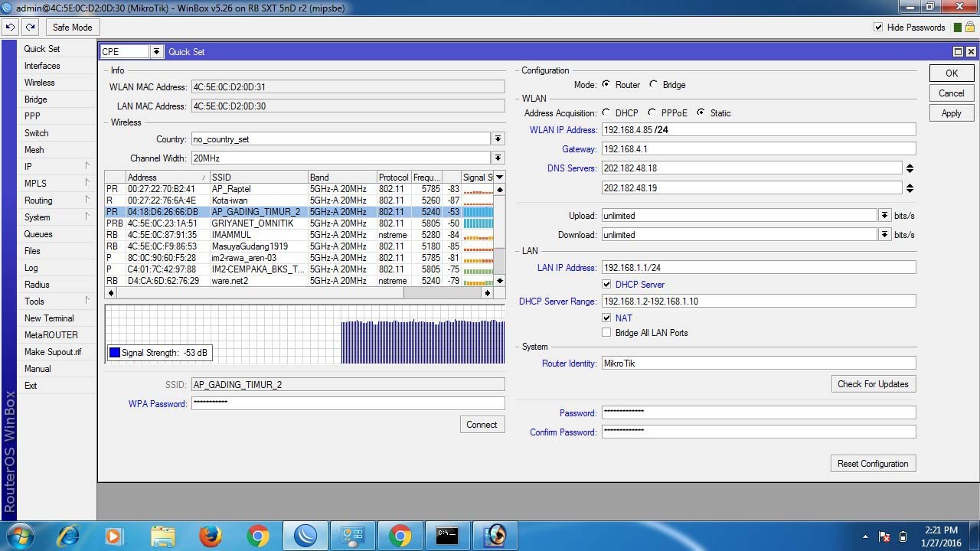
Task: Open Windows Start menu orb
Action: pyautogui.click(x=20, y=536)
